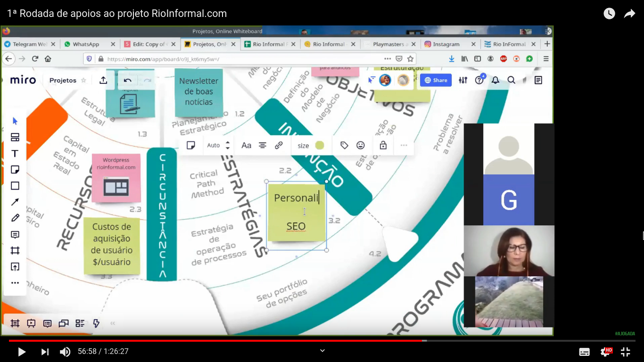This screenshot has width=644, height=362.
Task: Open a new Firefox tab with plus
Action: click(547, 44)
